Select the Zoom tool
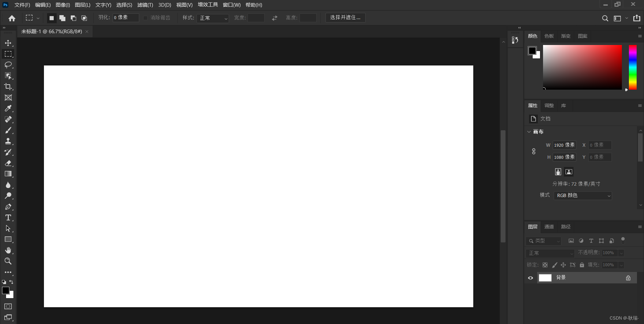The image size is (644, 324). tap(8, 261)
